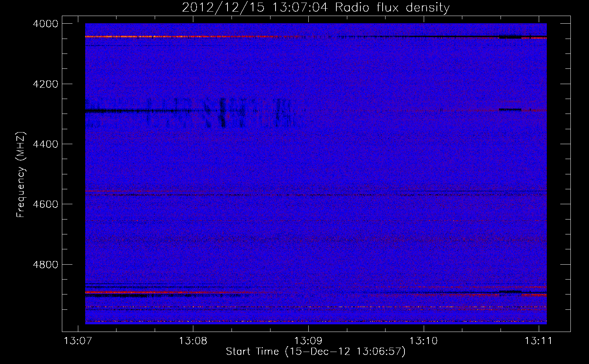The image size is (589, 364).
Task: Click the 13:09 time tick label
Action: (308, 341)
